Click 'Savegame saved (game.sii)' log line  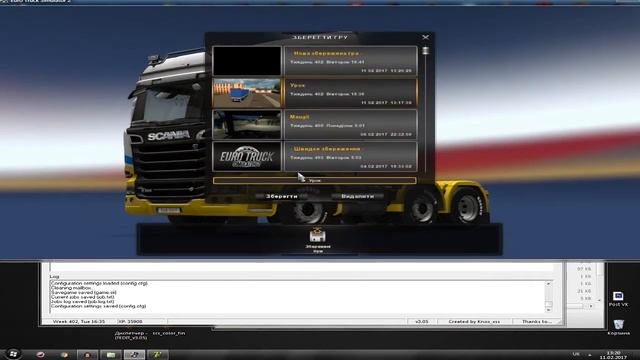(x=84, y=292)
